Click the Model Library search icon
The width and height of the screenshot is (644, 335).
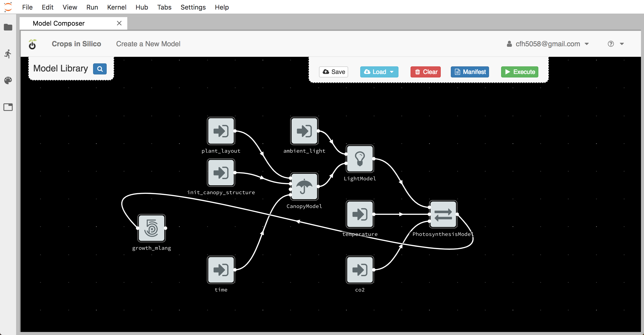point(99,68)
